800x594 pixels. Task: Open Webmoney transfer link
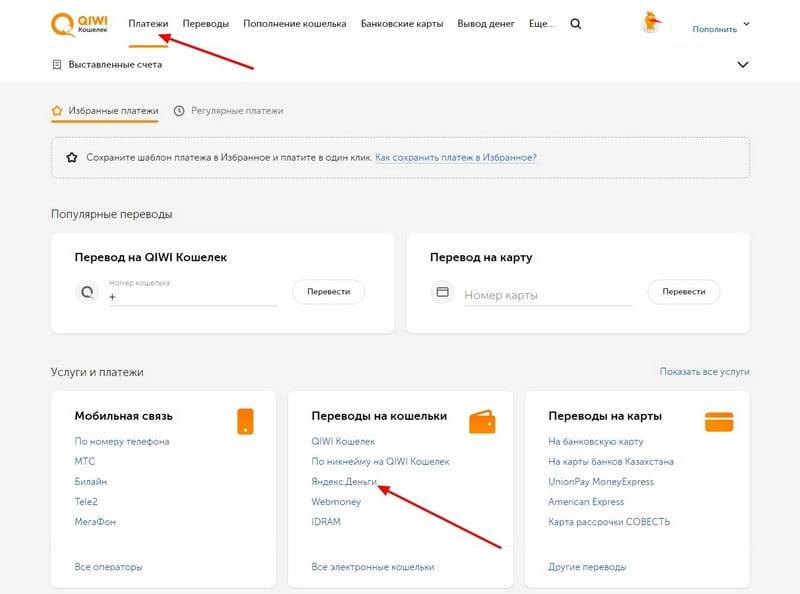tap(336, 502)
